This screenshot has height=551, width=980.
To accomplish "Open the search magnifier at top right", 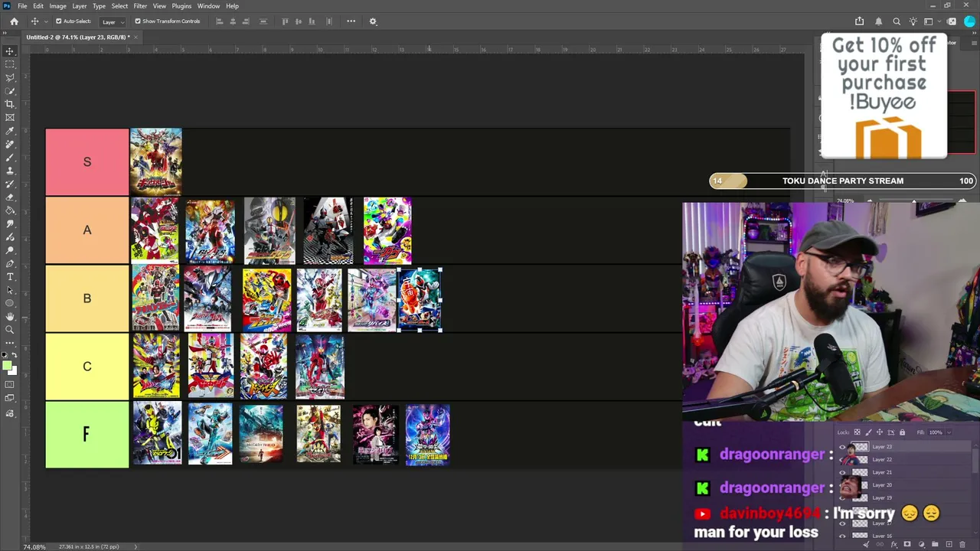I will 897,21.
